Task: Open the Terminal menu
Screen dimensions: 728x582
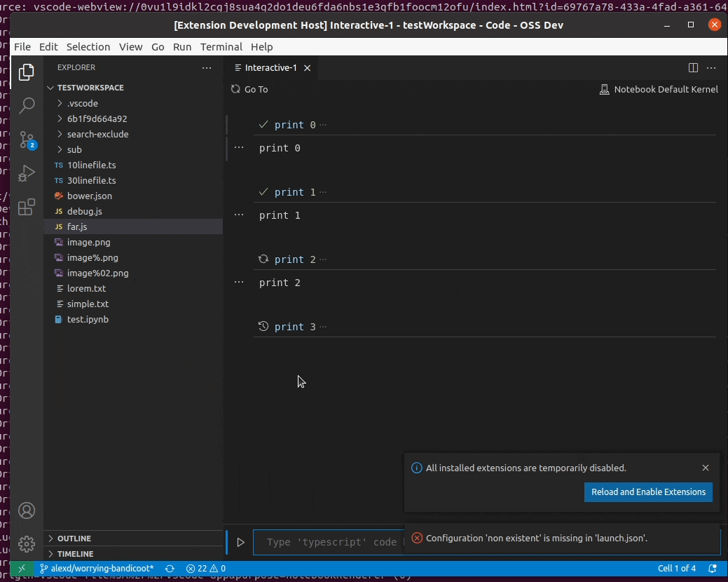Action: (x=221, y=47)
